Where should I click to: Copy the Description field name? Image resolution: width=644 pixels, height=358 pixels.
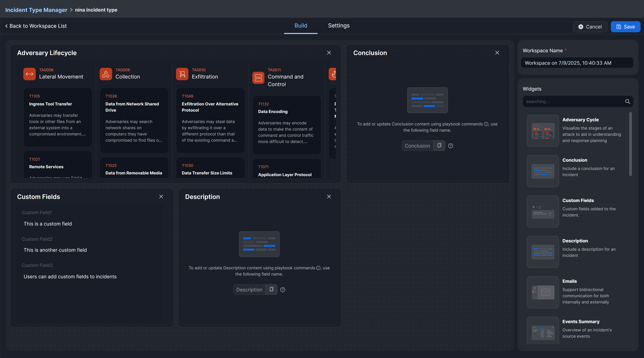[x=271, y=290]
